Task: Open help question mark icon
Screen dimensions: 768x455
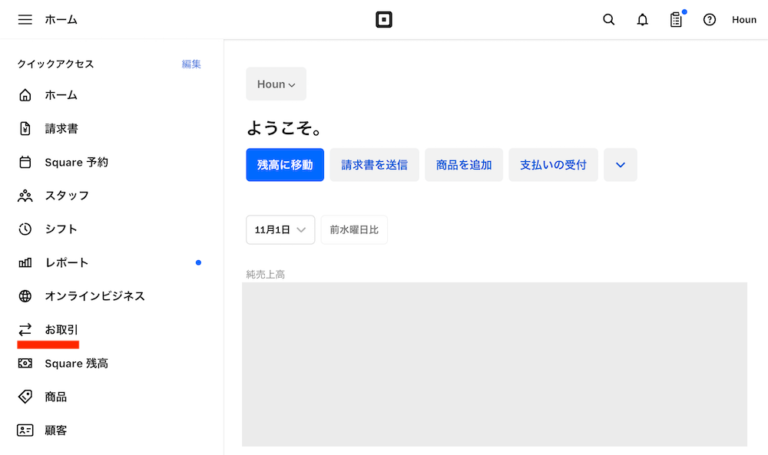Action: (709, 20)
